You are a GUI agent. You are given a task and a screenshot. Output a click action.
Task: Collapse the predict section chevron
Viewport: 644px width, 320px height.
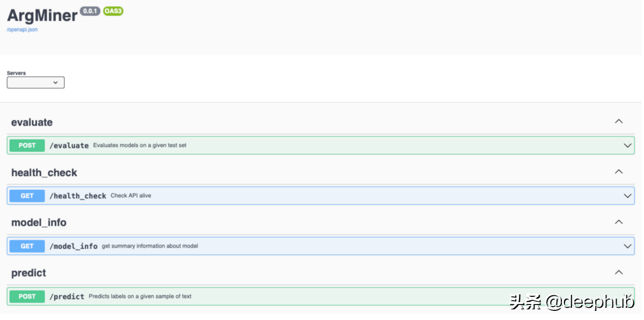click(619, 272)
